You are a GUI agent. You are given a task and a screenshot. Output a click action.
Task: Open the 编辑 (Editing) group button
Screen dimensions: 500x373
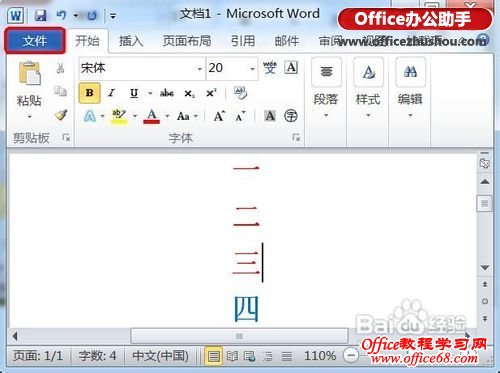pos(410,88)
